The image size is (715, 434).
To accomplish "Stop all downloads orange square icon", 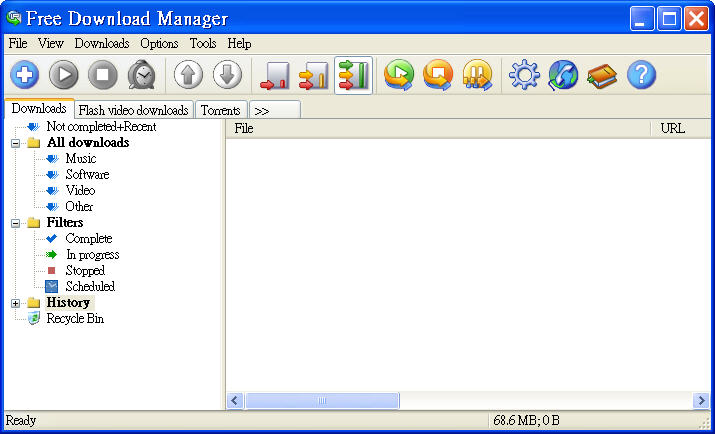I will pos(438,75).
